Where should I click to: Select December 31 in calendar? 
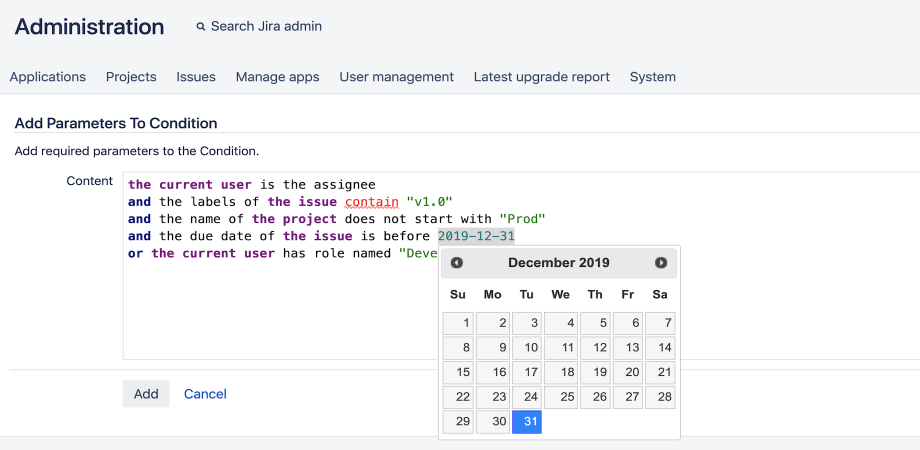pyautogui.click(x=527, y=422)
